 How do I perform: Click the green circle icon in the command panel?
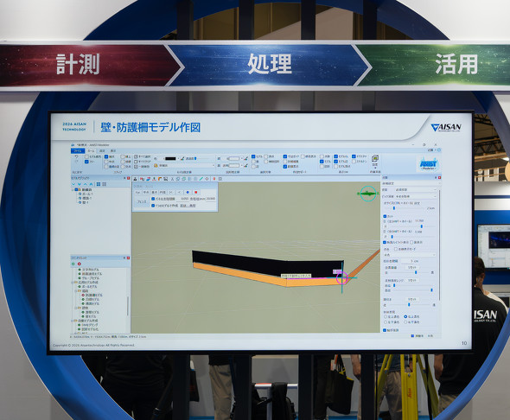73,264
